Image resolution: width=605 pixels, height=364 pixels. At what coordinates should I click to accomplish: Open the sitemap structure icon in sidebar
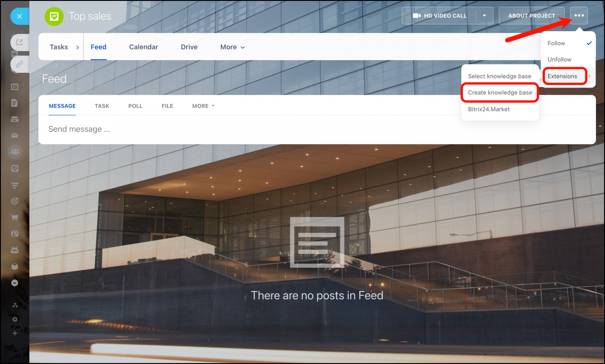coord(15,305)
